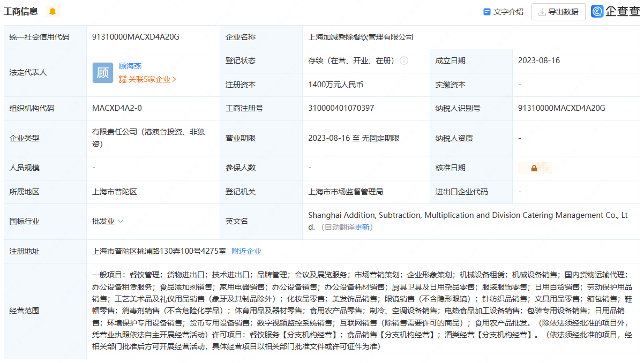This screenshot has height=363, width=644.
Task: Click the blue 文字介绍 text icon
Action: [487, 12]
